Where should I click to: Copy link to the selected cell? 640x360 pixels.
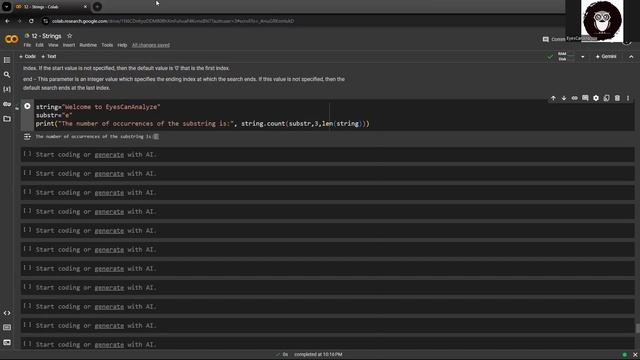(574, 98)
